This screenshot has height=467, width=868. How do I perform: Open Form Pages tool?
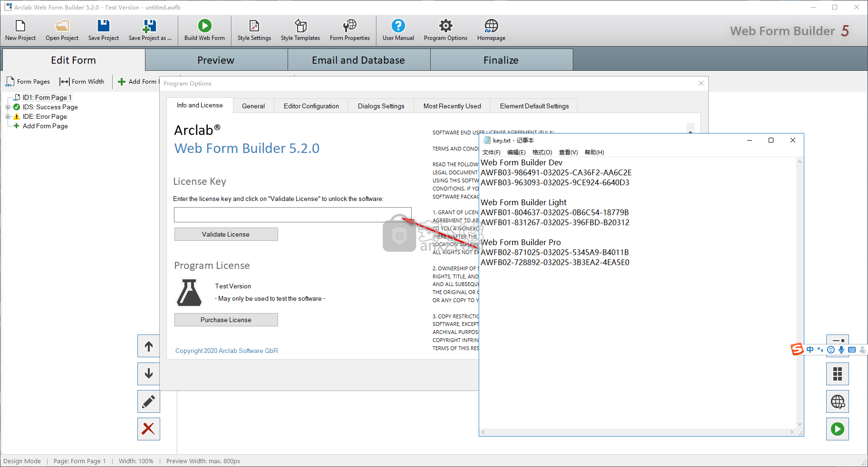coord(28,82)
